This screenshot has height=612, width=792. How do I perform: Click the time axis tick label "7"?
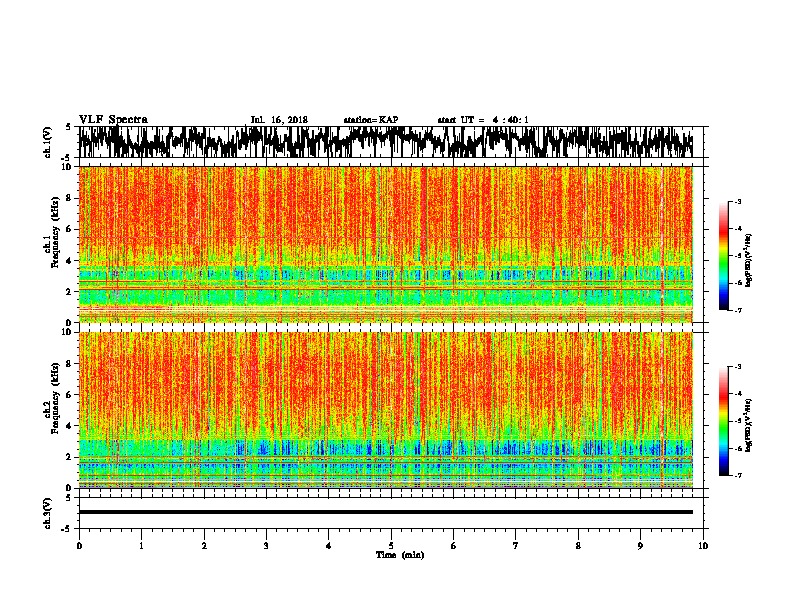point(516,546)
